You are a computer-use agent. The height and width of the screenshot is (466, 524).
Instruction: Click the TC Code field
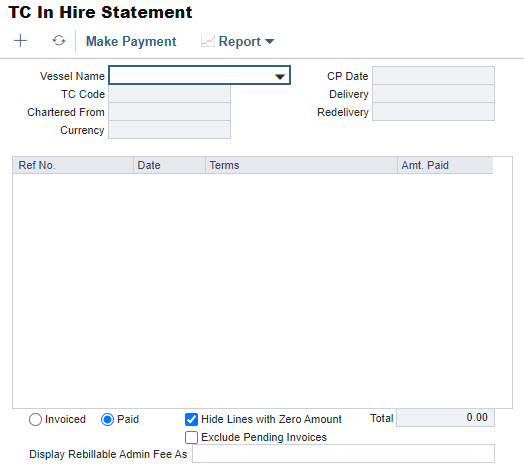coord(169,94)
